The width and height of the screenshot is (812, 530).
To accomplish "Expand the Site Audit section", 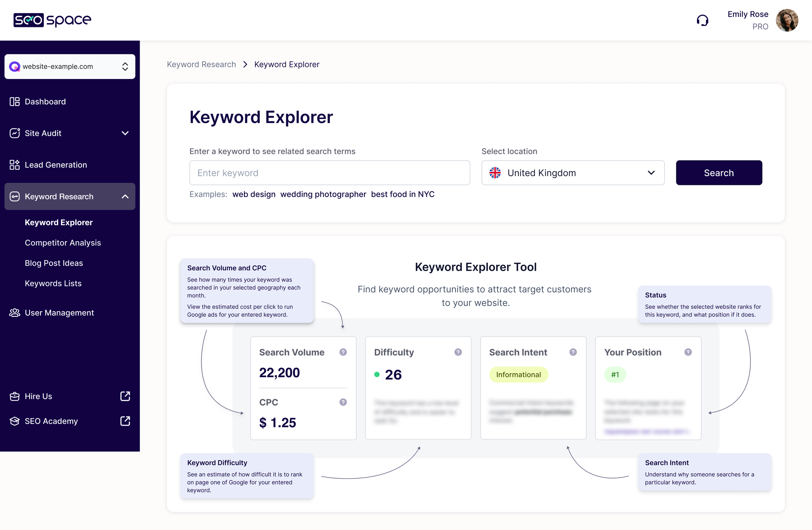I will point(125,133).
